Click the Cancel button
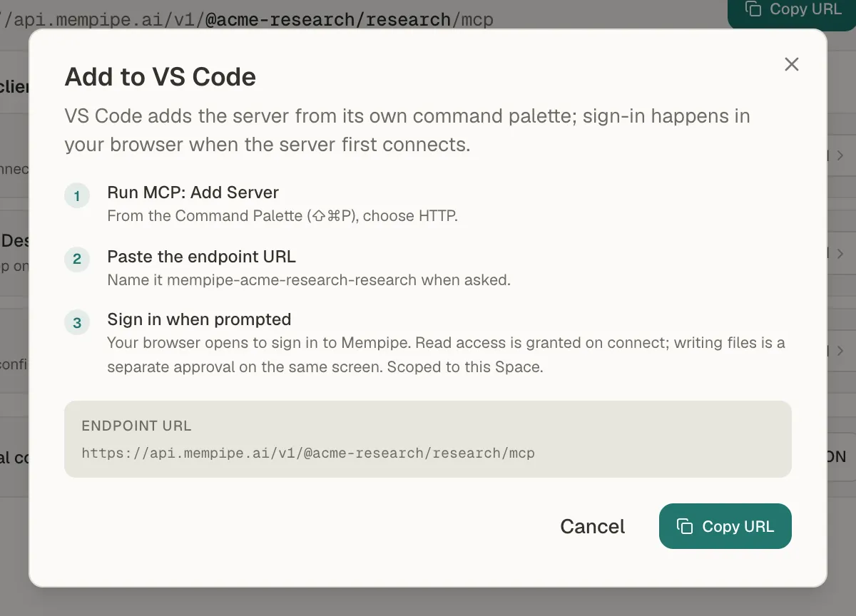 pos(592,526)
